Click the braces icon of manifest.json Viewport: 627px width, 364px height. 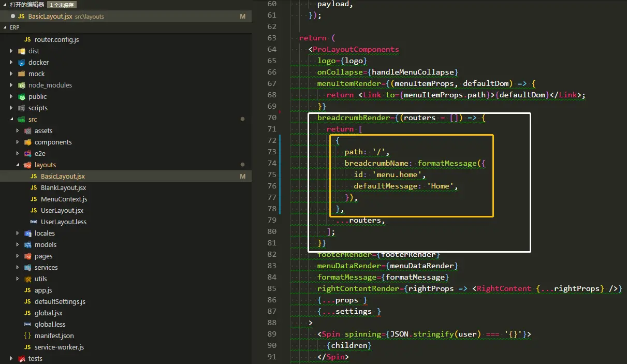pyautogui.click(x=27, y=336)
